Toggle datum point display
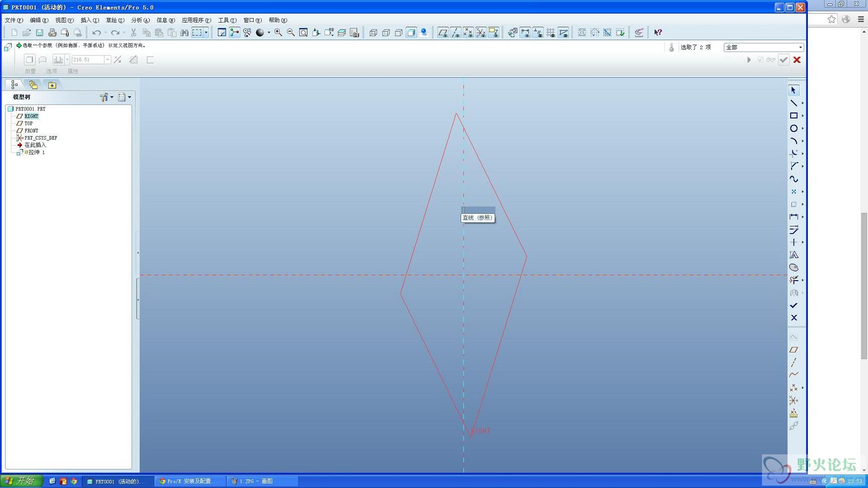The image size is (868, 488). pyautogui.click(x=468, y=33)
